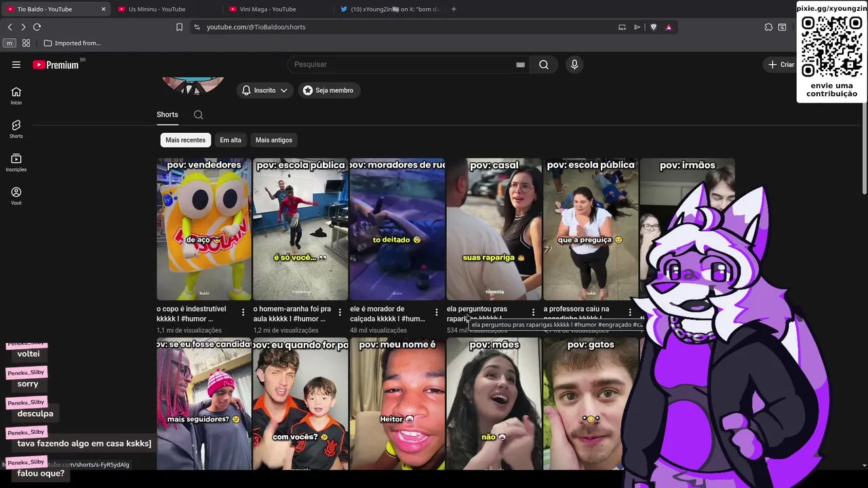The image size is (868, 488).
Task: Switch to the xYoungZin on X browser tab
Action: [x=390, y=9]
